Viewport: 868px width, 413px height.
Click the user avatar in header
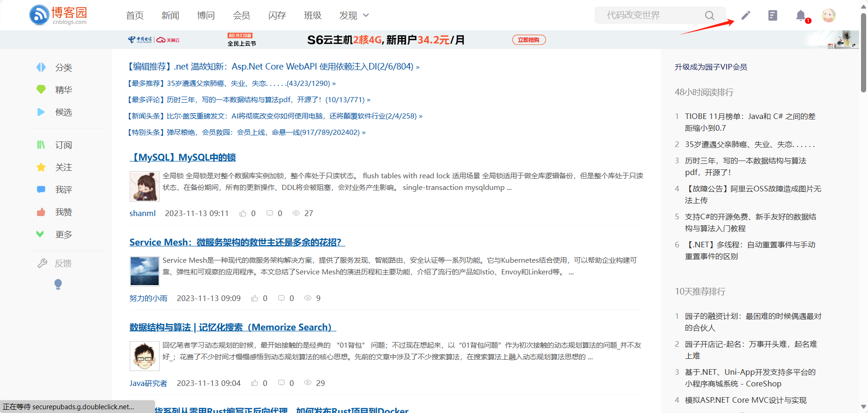click(x=829, y=15)
